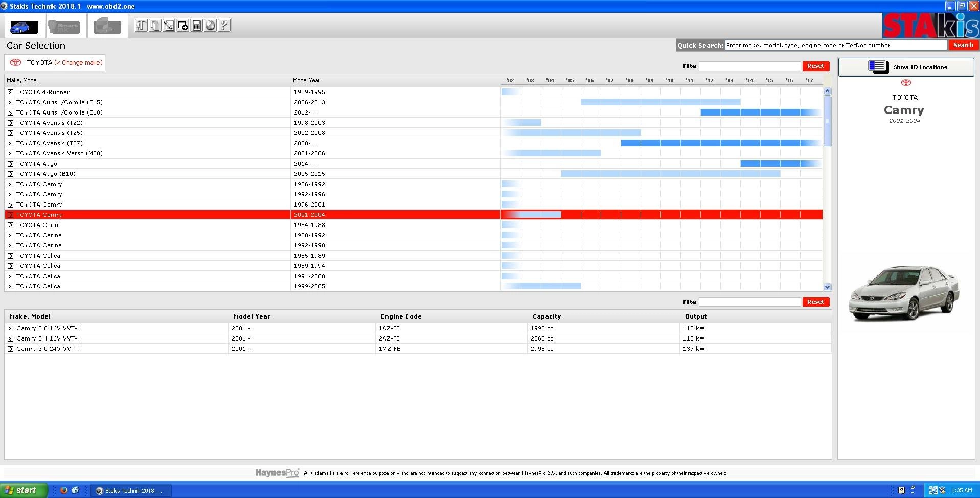The height and width of the screenshot is (498, 980).
Task: Select highlighted TOYOTA Camry 2001-2004 row
Action: point(414,215)
